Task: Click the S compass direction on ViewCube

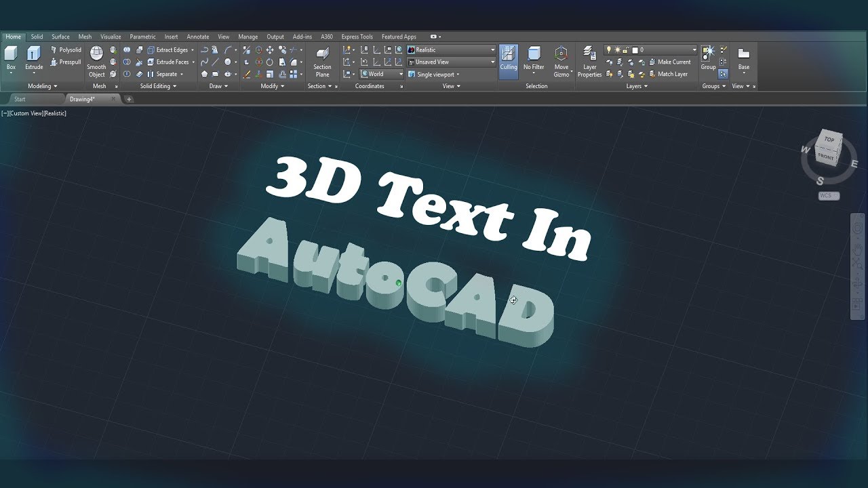Action: coord(820,180)
